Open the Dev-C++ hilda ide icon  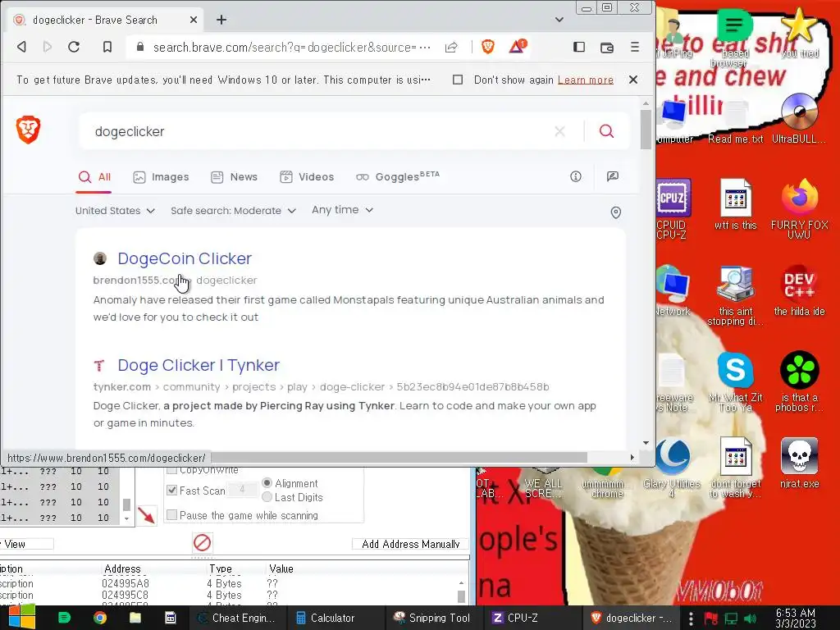(x=799, y=291)
